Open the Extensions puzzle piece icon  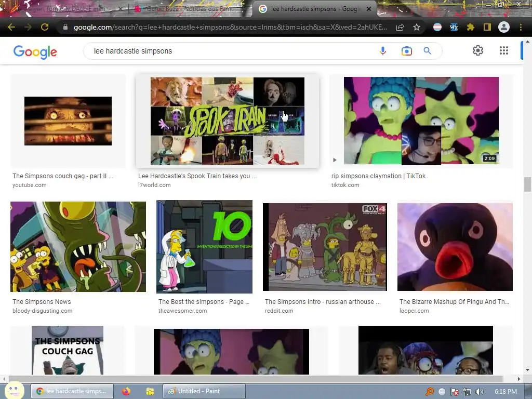click(x=470, y=27)
